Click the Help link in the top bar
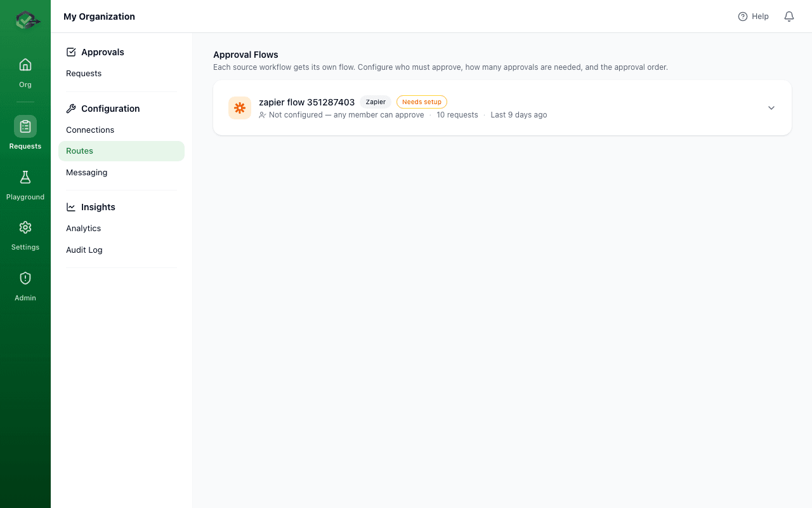The image size is (812, 508). pos(753,16)
